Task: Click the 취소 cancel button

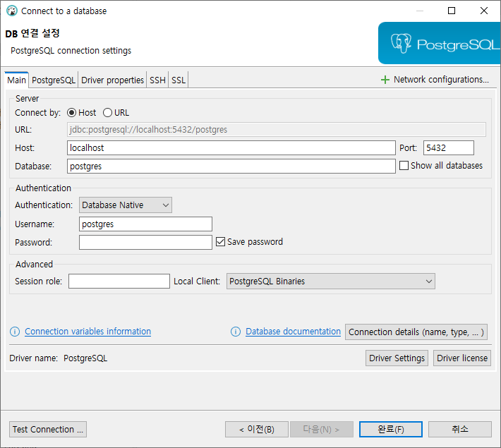Action: click(x=460, y=429)
